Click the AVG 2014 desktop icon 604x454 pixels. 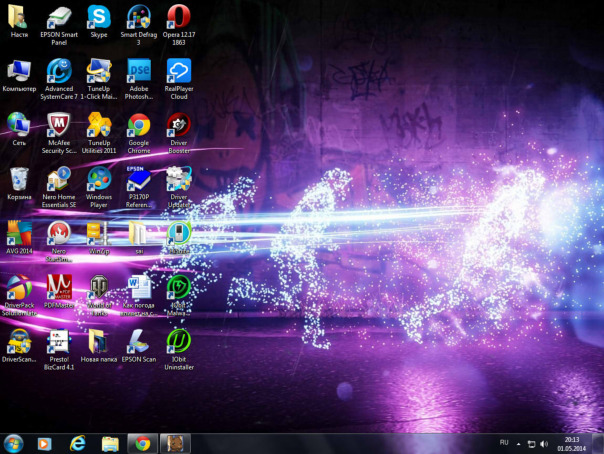click(x=19, y=233)
